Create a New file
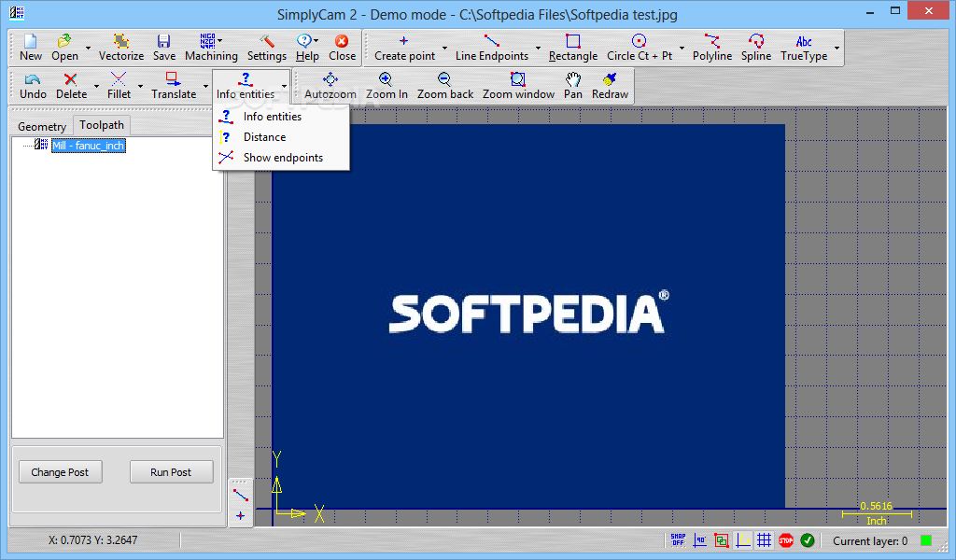 [x=31, y=48]
